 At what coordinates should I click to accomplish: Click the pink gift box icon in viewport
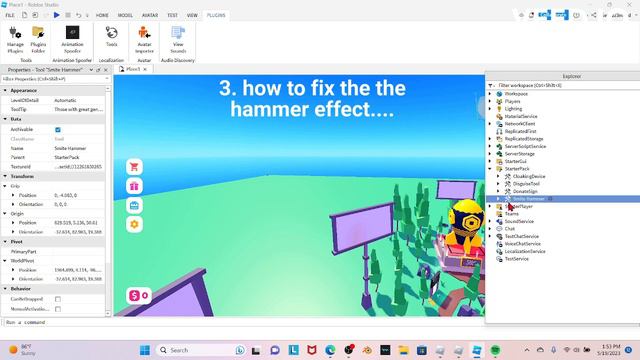(x=134, y=186)
